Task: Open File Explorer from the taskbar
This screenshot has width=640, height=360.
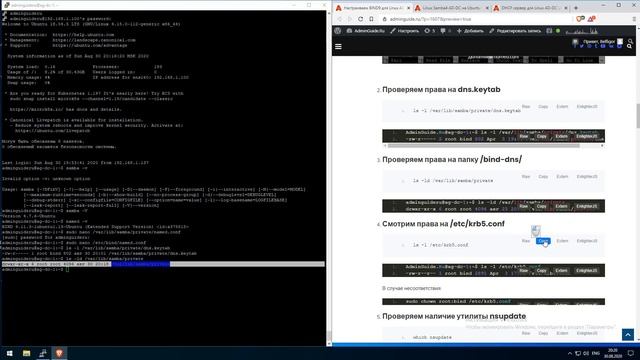Action: (x=27, y=353)
